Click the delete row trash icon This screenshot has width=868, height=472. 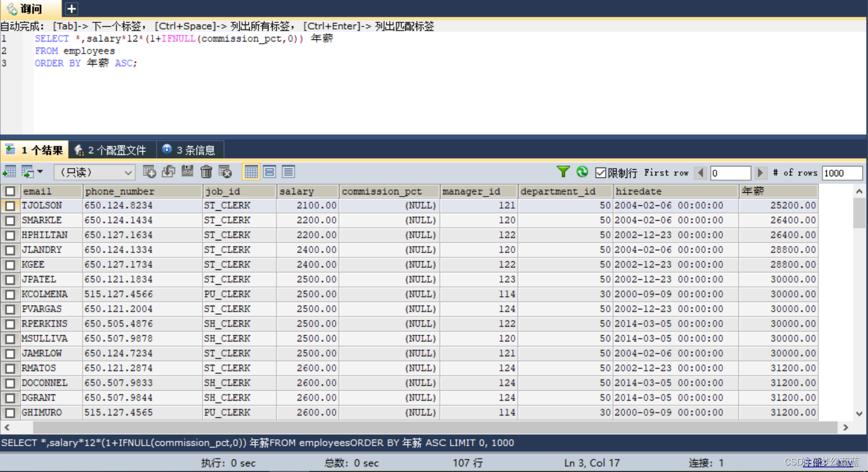point(206,172)
